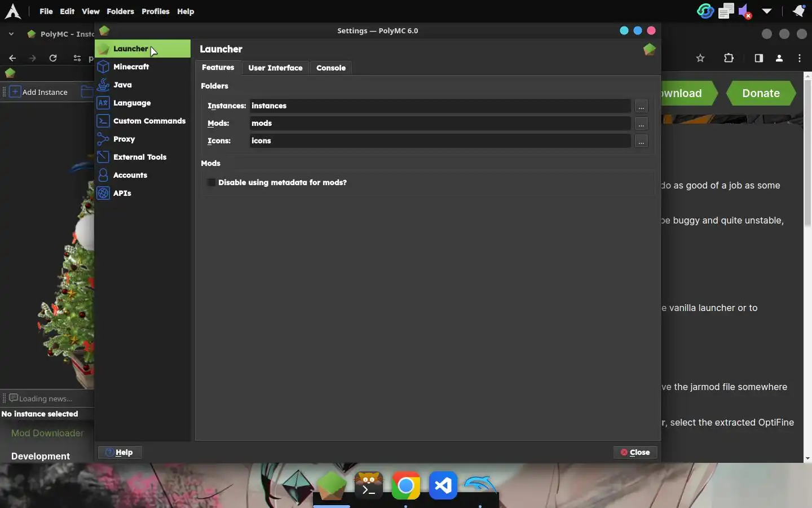The image size is (812, 508).
Task: Click the Icons folder path field
Action: (440, 141)
